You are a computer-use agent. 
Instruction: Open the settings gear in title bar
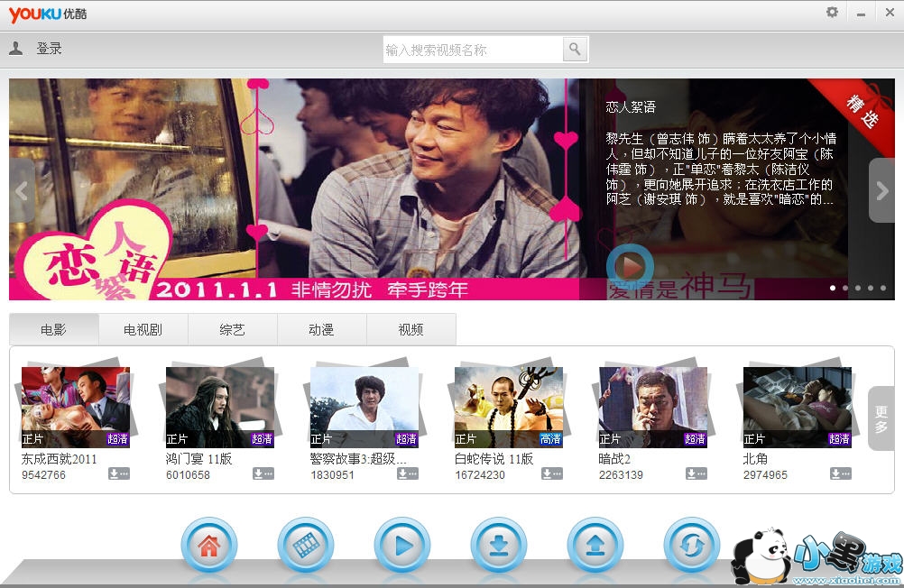point(832,12)
